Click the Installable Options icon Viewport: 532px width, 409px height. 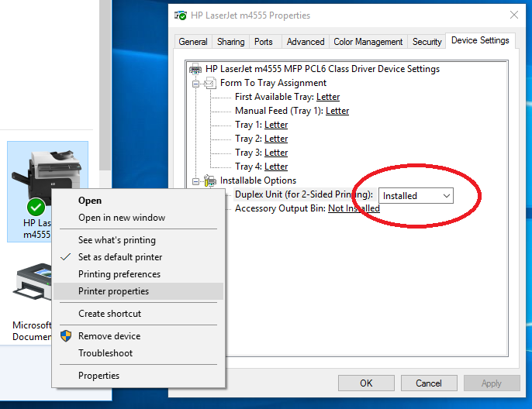pos(210,180)
